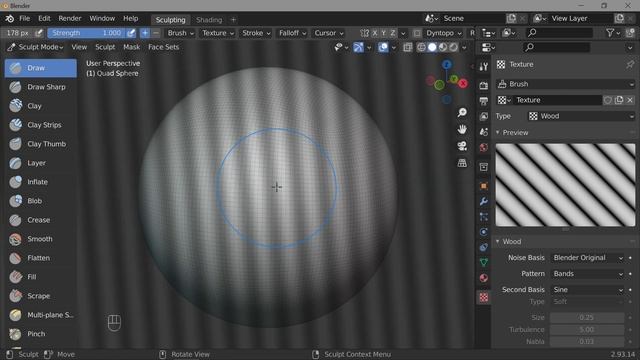This screenshot has height=360, width=640.
Task: Click the properties search field
Action: tap(557, 47)
